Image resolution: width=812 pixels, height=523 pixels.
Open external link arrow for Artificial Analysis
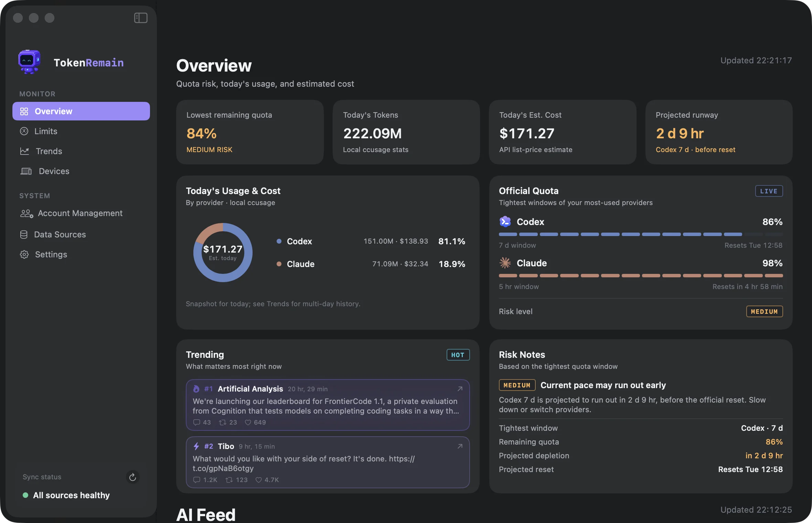[x=460, y=389]
